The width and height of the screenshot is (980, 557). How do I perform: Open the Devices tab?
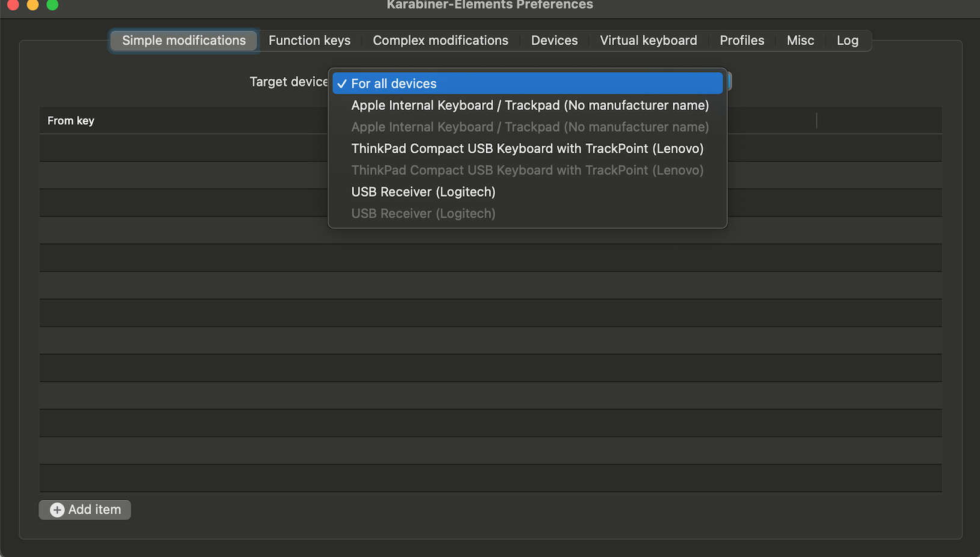[554, 40]
